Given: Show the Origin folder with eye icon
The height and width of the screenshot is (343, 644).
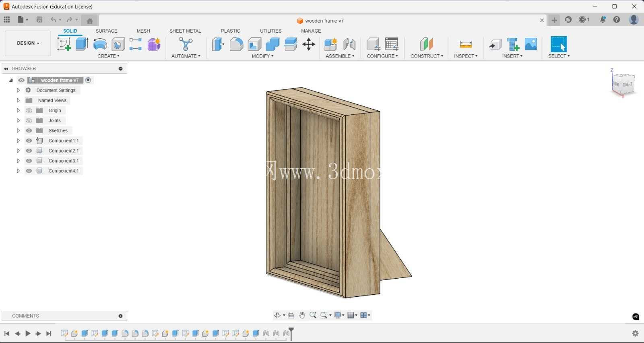Looking at the screenshot, I should pyautogui.click(x=29, y=110).
